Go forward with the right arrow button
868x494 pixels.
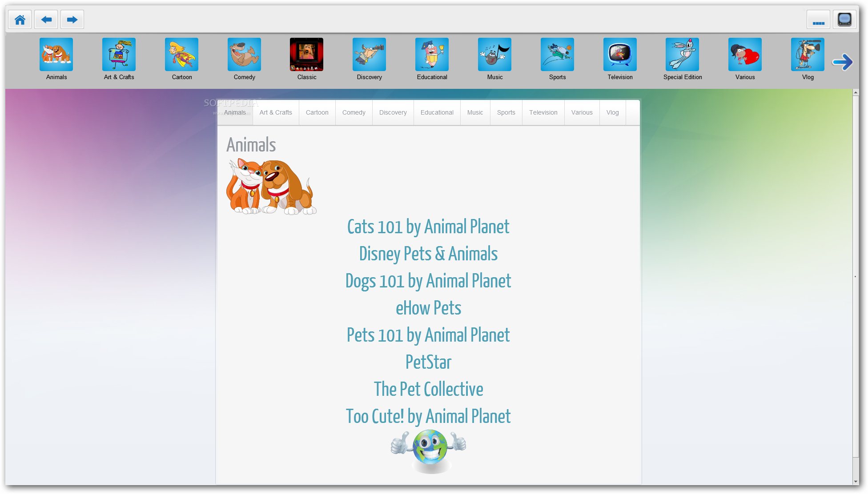pyautogui.click(x=72, y=20)
